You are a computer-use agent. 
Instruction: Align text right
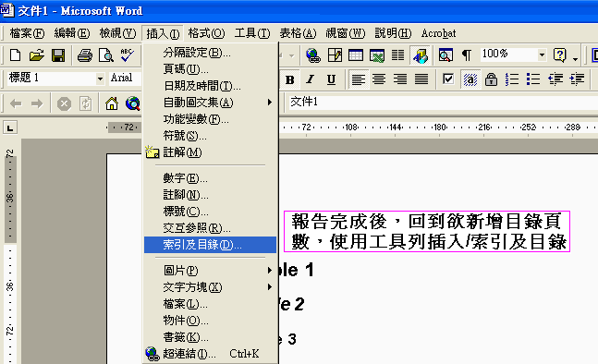tap(400, 79)
